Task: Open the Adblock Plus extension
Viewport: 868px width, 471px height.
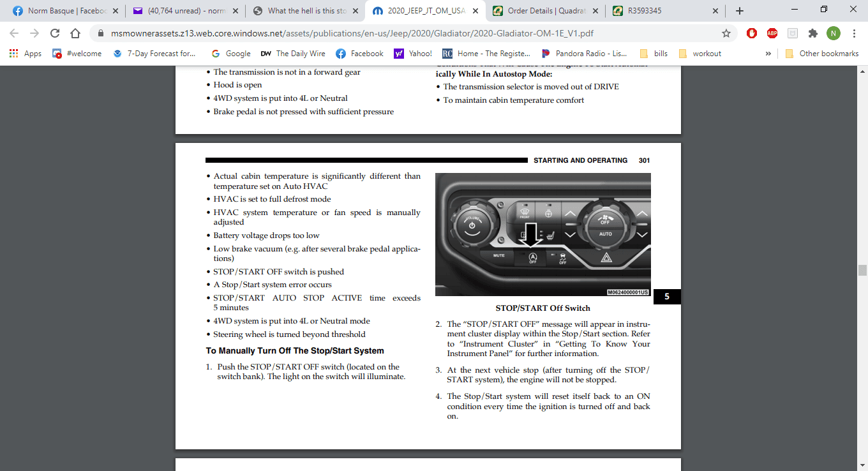Action: point(772,33)
